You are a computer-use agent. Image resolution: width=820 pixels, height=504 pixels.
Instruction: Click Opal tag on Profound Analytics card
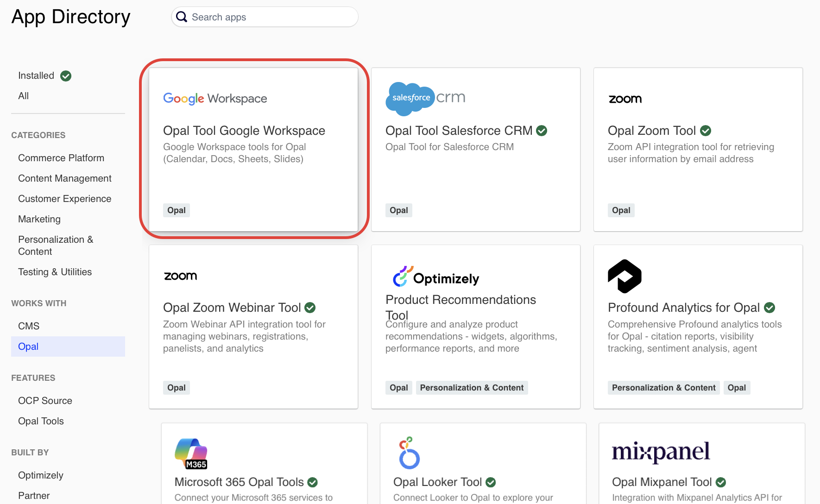pos(737,388)
